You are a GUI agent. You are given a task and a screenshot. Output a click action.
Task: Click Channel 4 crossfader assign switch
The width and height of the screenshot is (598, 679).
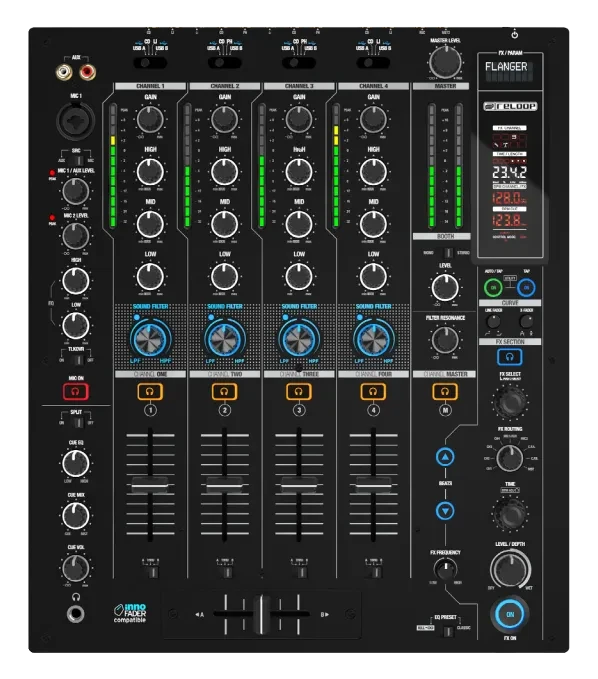(375, 572)
